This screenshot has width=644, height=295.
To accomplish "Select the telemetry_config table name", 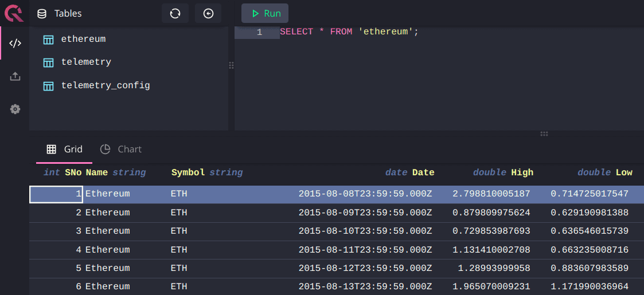I will 106,85.
